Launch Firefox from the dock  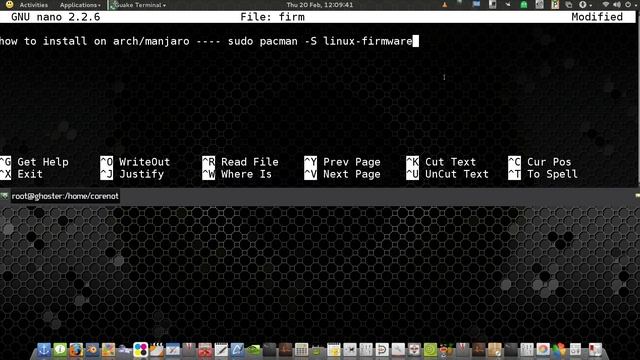76,349
